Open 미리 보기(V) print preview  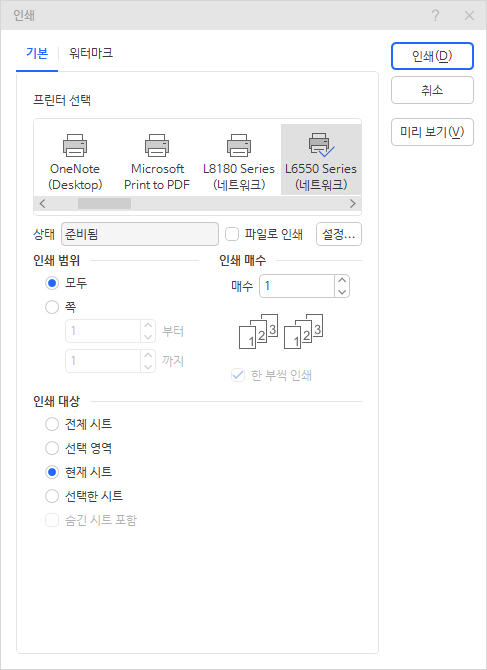pos(432,132)
